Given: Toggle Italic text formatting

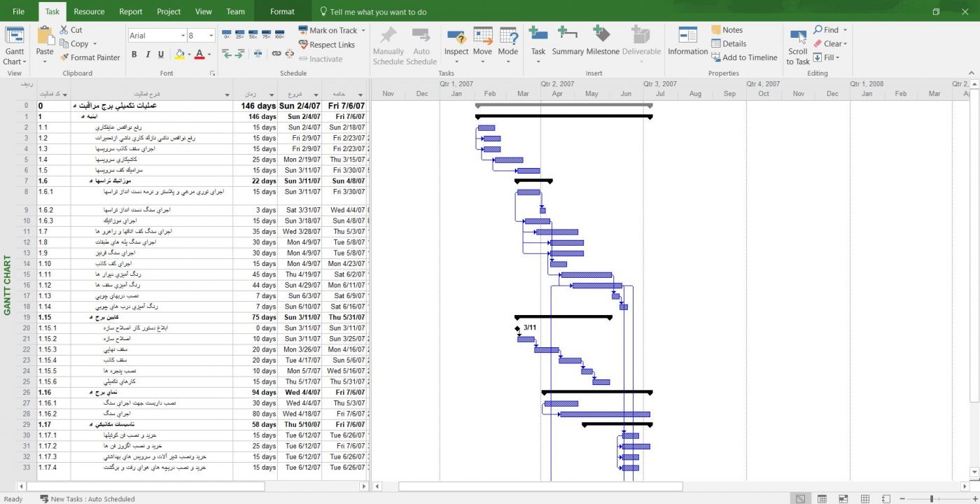Looking at the screenshot, I should 147,55.
